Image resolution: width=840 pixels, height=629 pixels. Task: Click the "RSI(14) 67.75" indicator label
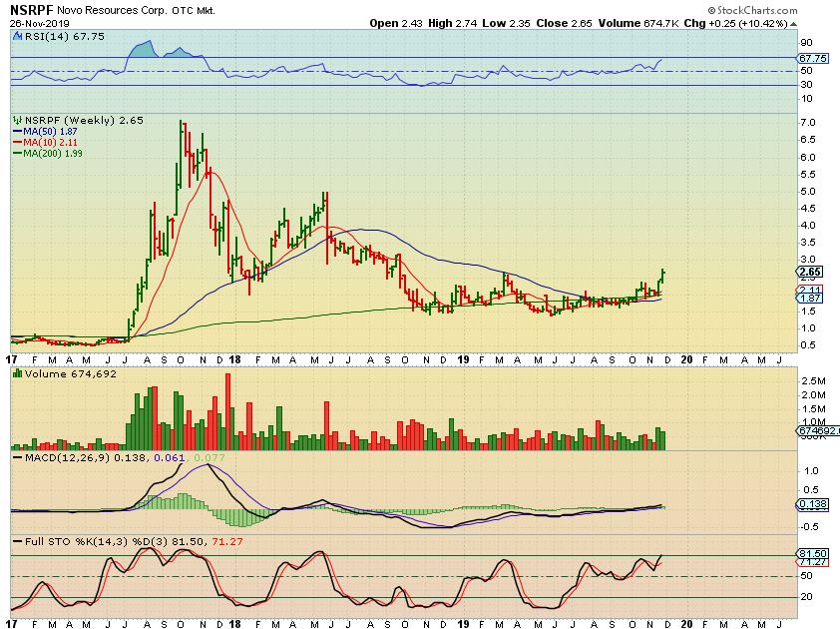(65, 37)
